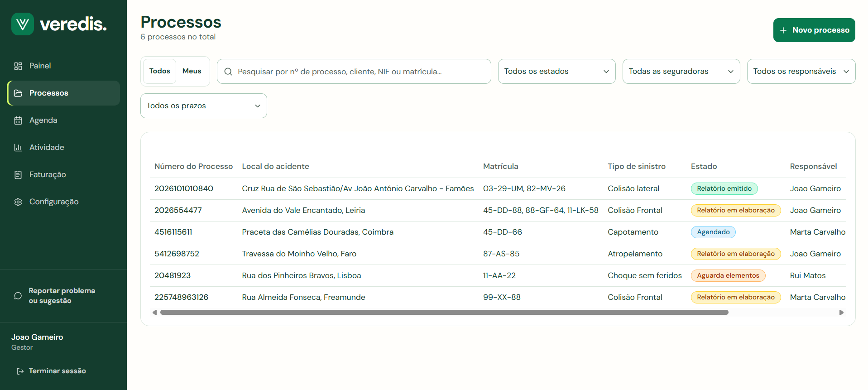This screenshot has height=390, width=868.
Task: Click the Novo processo button
Action: click(814, 30)
